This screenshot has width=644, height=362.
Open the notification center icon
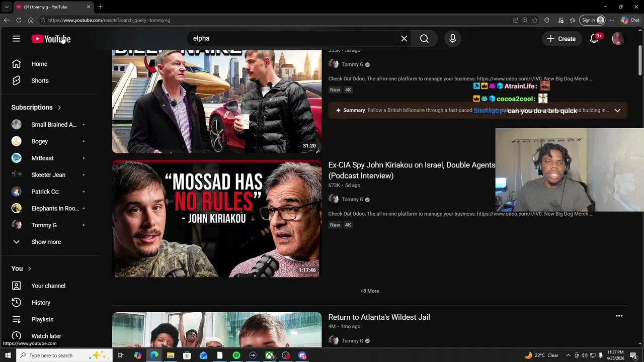pyautogui.click(x=633, y=355)
